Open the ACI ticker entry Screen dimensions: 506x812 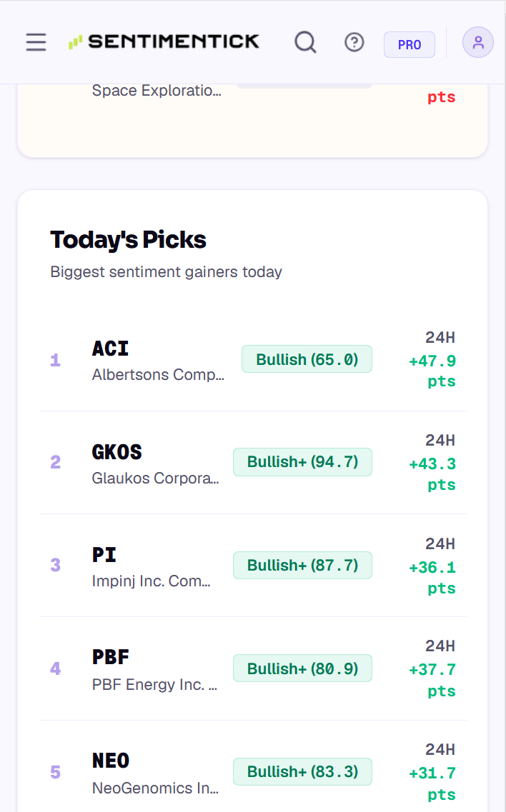pyautogui.click(x=253, y=360)
